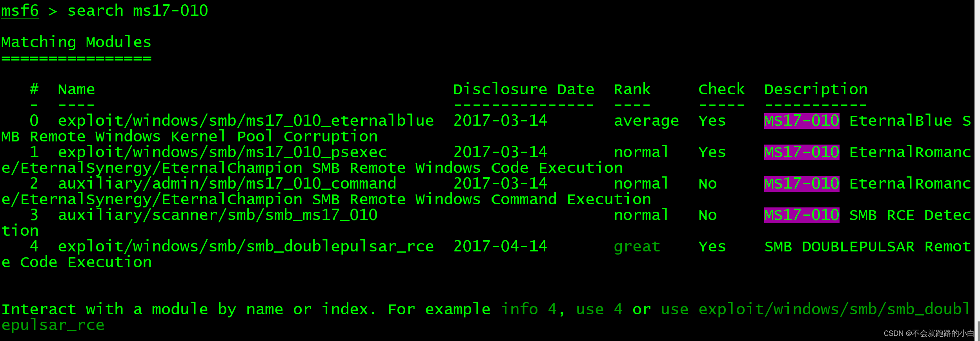
Task: Select module path auxiliary/admin/smb/ms17_010_command
Action: [227, 183]
